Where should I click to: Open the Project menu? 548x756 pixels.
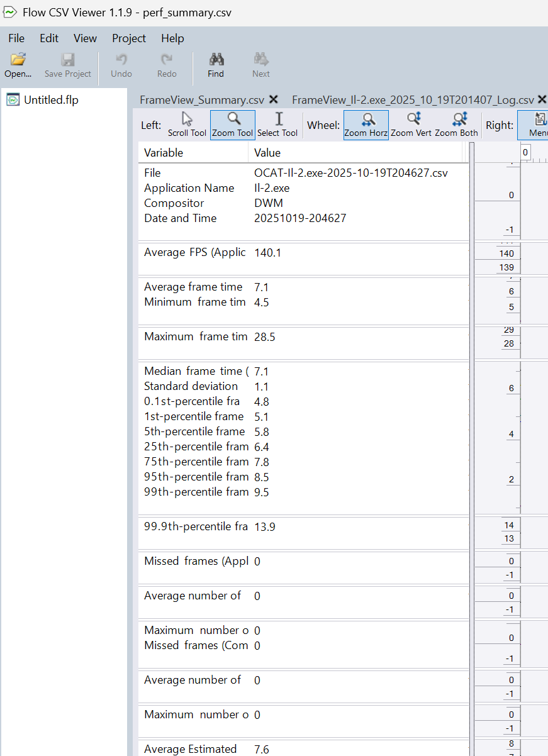point(129,38)
